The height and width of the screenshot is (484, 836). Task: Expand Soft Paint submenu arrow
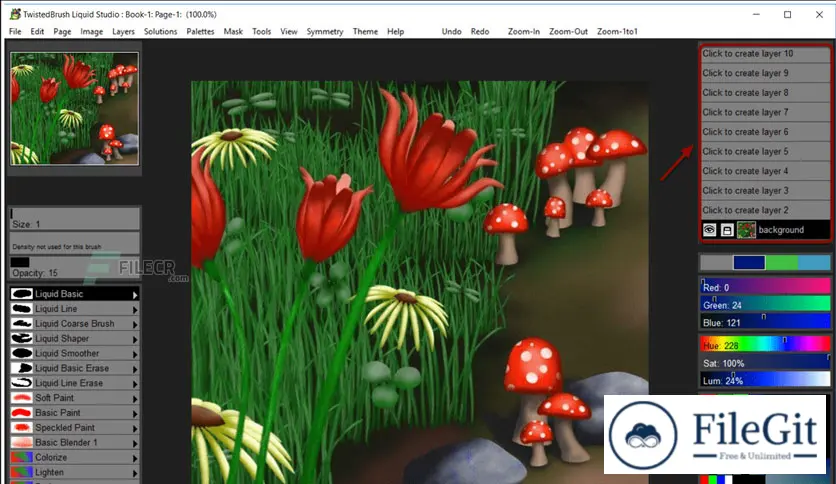135,398
